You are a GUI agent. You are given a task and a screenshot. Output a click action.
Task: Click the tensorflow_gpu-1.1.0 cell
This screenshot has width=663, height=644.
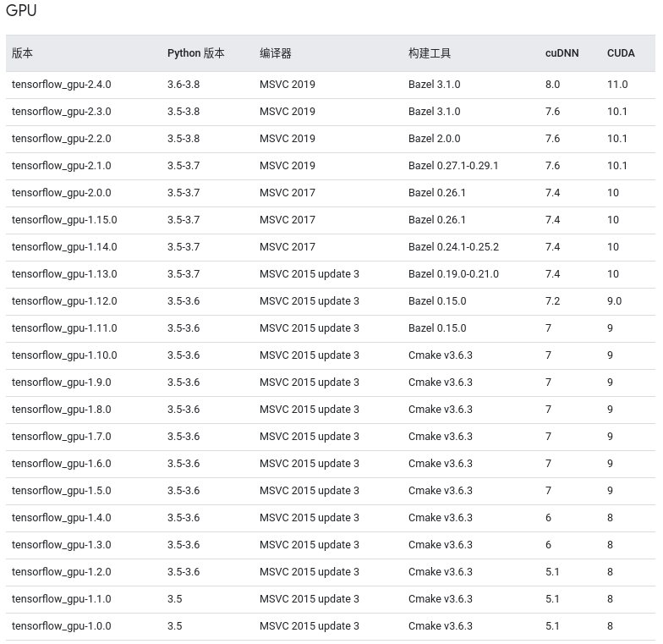(61, 599)
